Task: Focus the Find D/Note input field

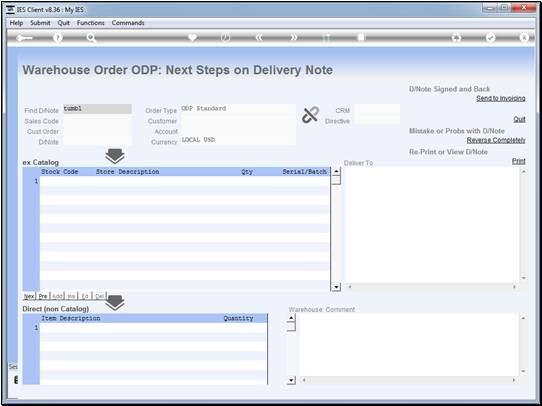Action: tap(97, 109)
